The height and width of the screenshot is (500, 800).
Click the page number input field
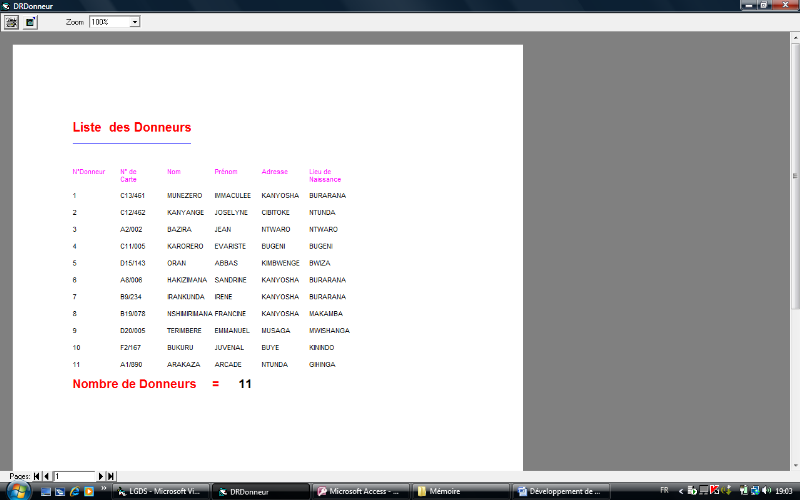click(x=74, y=476)
